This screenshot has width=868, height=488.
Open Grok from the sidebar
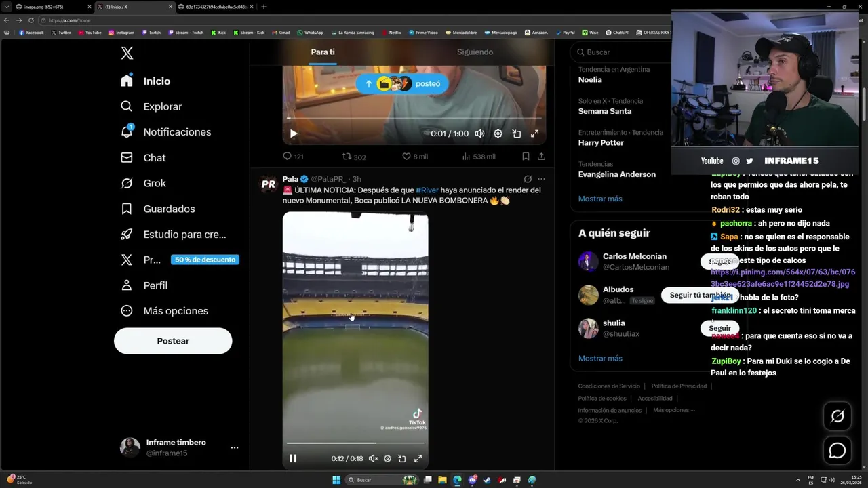[x=143, y=183]
